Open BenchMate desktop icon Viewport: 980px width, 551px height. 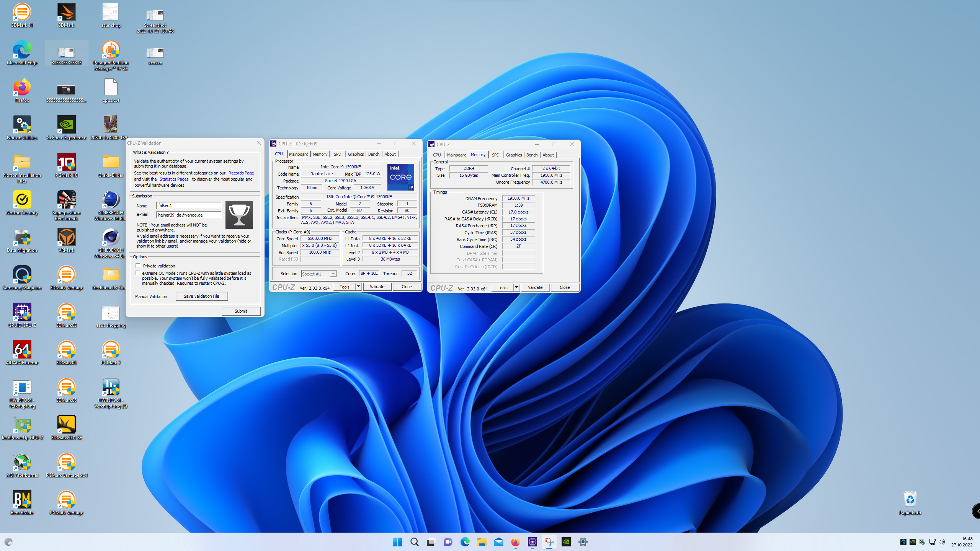[x=22, y=503]
